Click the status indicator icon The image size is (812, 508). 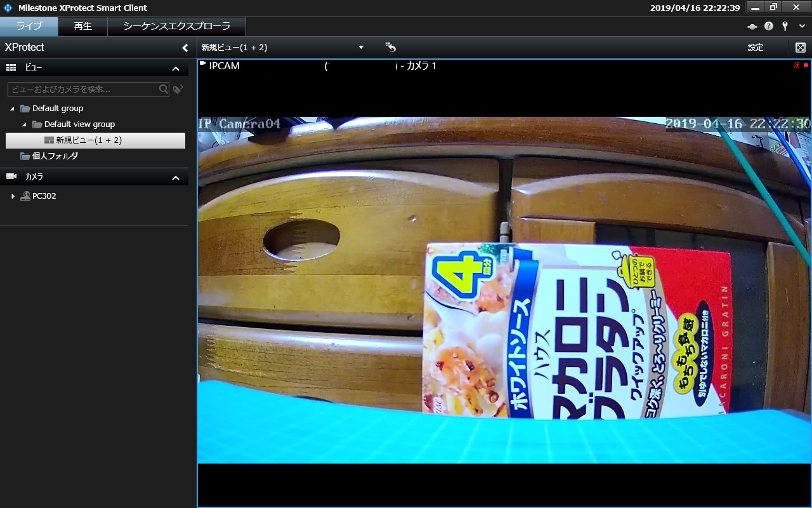tap(752, 27)
